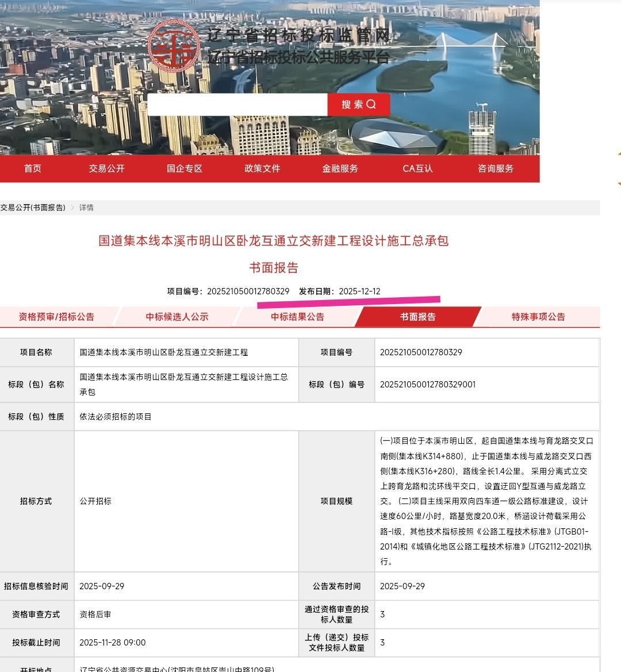Image resolution: width=621 pixels, height=672 pixels.
Task: Click the 详情 breadcrumb entry
Action: click(x=86, y=208)
